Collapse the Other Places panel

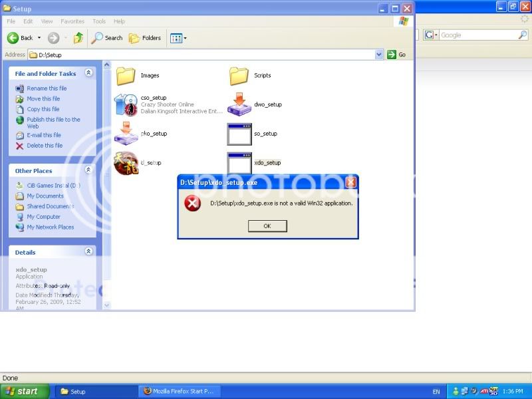click(88, 170)
